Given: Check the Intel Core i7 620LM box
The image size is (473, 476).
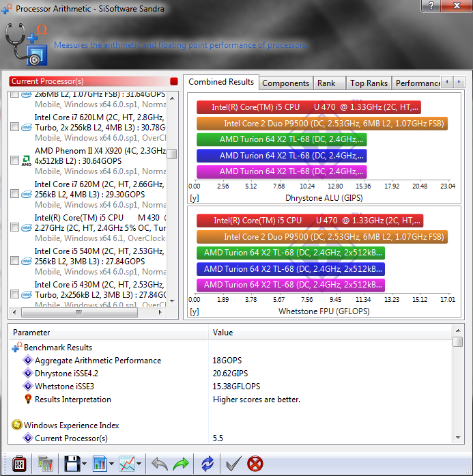Looking at the screenshot, I should tap(14, 126).
